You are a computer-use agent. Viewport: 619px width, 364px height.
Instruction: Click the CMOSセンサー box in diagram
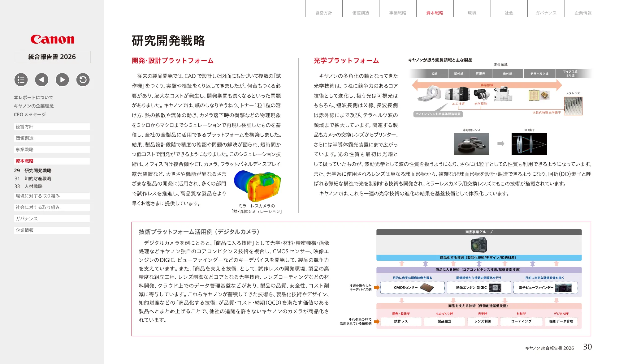click(x=413, y=288)
